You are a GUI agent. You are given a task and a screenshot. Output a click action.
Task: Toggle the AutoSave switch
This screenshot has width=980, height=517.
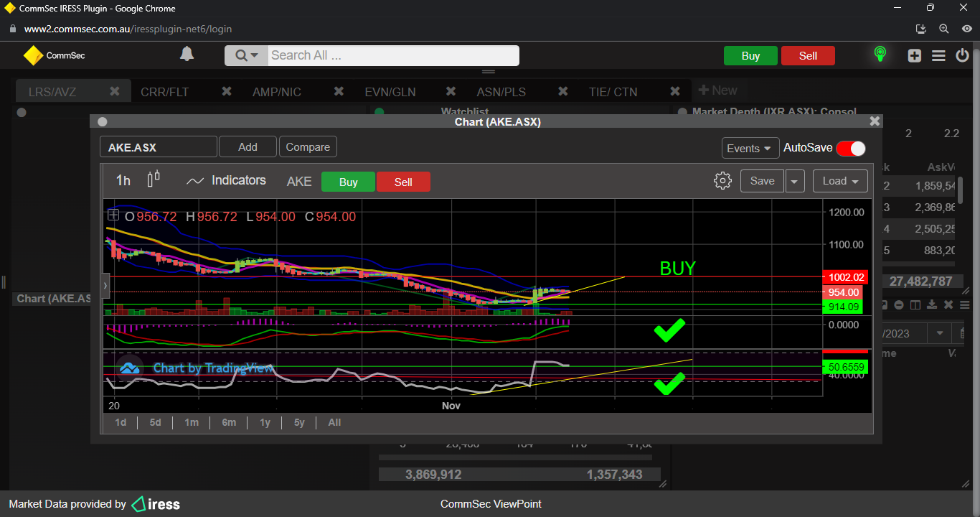(x=851, y=148)
